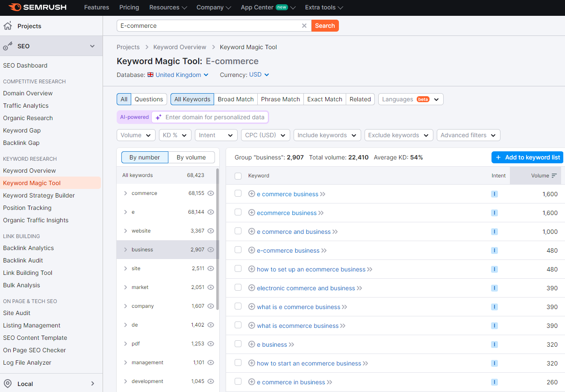Open the Resources menu
This screenshot has width=565, height=392.
click(x=168, y=7)
